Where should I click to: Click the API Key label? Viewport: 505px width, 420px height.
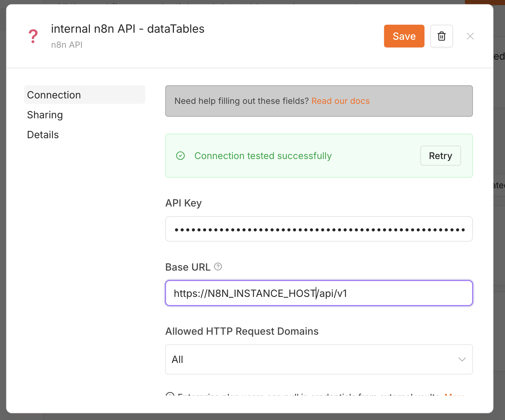coord(184,203)
